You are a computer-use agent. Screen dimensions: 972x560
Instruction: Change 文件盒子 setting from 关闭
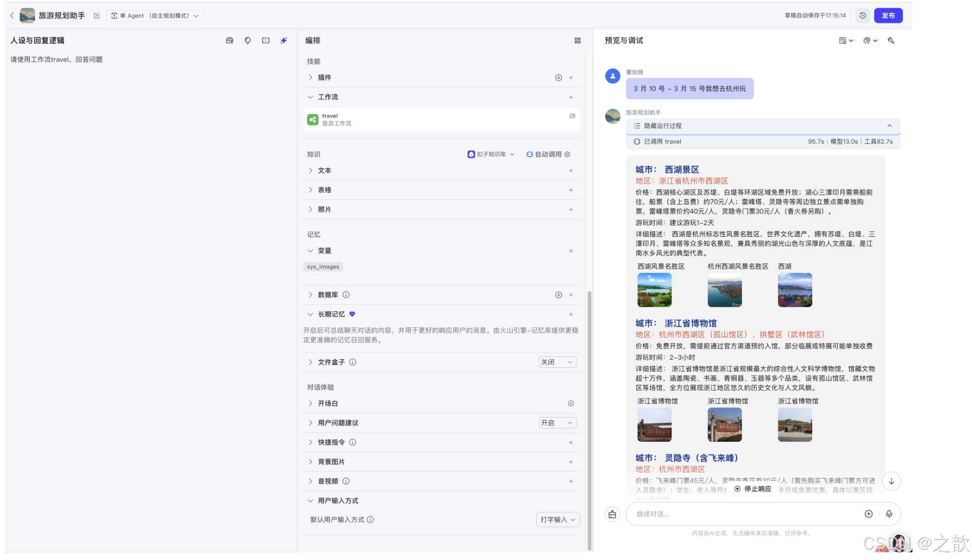557,362
